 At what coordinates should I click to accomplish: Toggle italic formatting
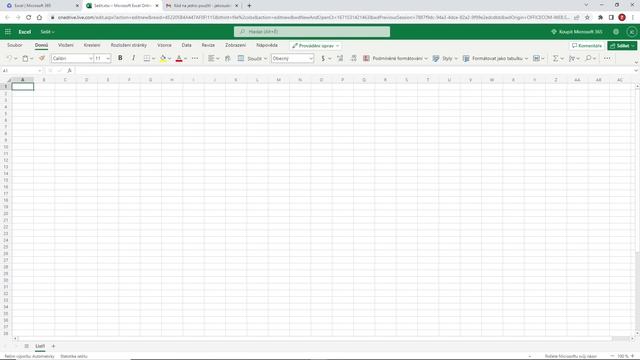coord(133,58)
